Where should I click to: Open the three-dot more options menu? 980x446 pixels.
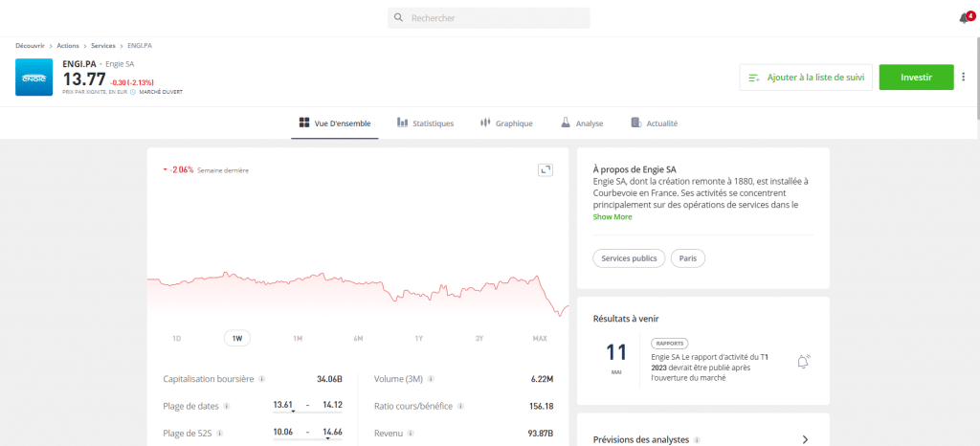tap(964, 78)
